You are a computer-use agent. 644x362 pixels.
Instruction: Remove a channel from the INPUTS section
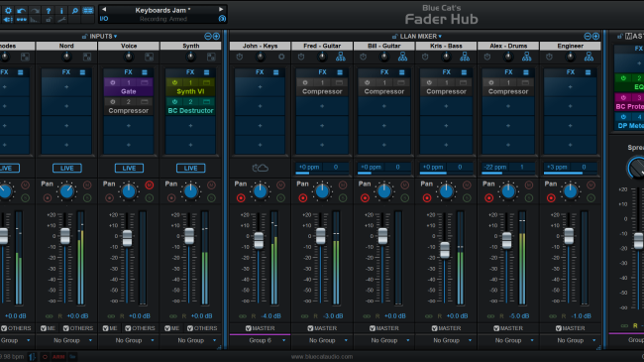pyautogui.click(x=208, y=36)
